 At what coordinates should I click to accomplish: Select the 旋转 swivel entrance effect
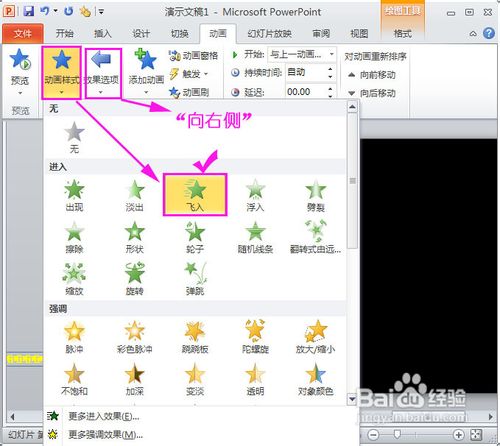(135, 279)
